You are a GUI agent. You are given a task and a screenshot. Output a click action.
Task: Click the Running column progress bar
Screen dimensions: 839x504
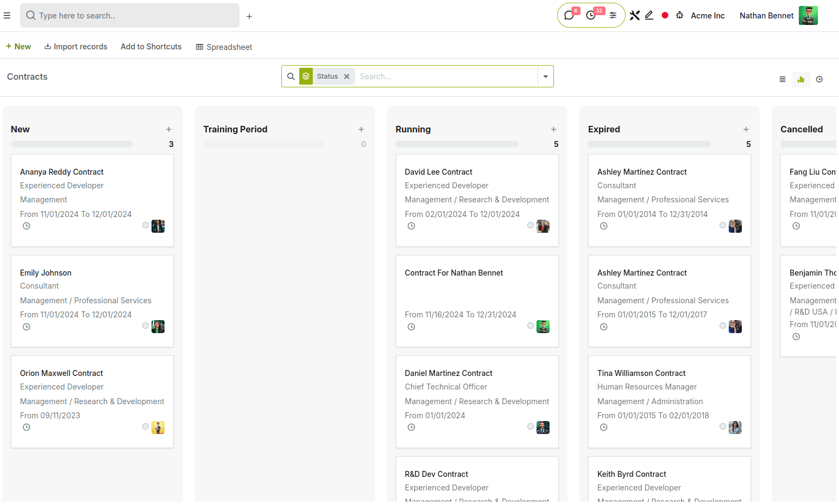click(457, 144)
